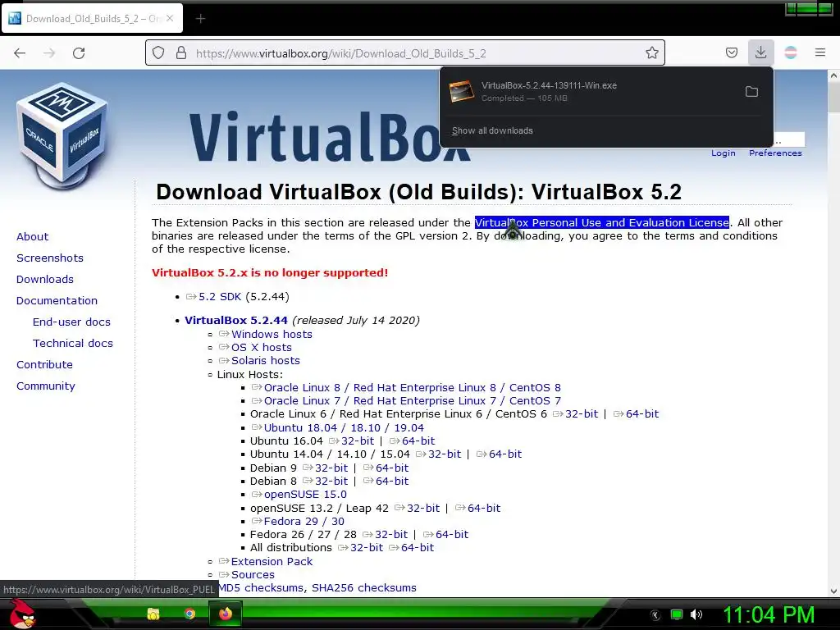Download openSUSE 13.2 / Leap 42 64-bit package
The width and height of the screenshot is (840, 630).
tap(484, 509)
